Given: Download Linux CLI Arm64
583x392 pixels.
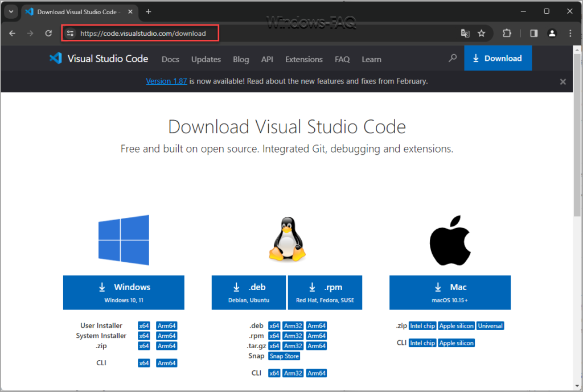Looking at the screenshot, I should [x=317, y=373].
